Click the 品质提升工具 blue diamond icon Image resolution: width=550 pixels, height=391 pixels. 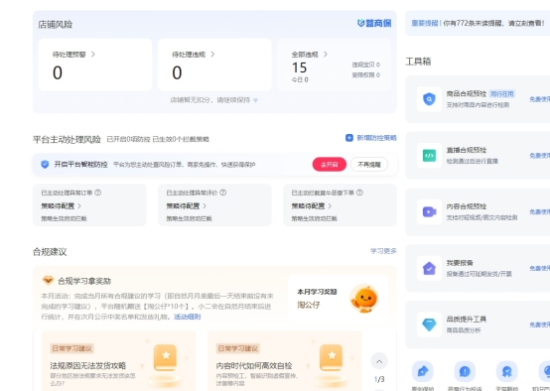coord(429,324)
